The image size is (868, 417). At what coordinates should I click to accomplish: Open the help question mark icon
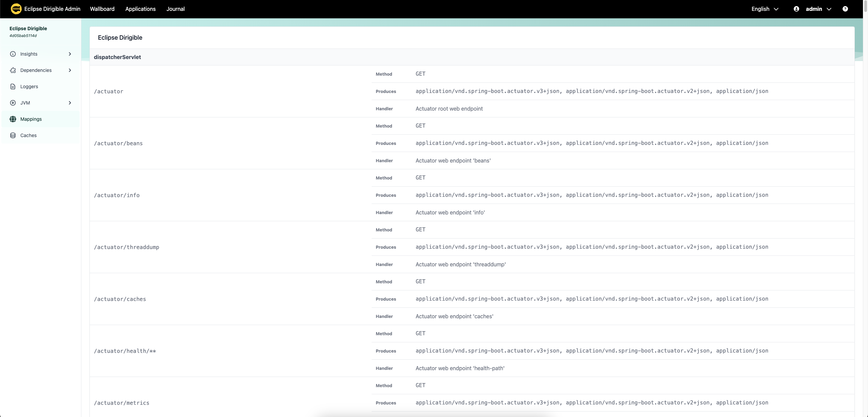[845, 9]
